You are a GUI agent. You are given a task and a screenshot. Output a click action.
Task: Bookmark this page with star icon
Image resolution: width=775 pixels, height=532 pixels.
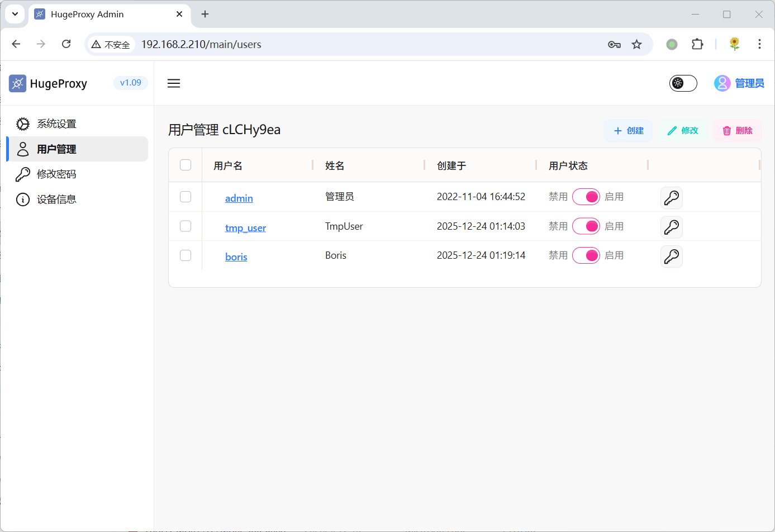[636, 44]
